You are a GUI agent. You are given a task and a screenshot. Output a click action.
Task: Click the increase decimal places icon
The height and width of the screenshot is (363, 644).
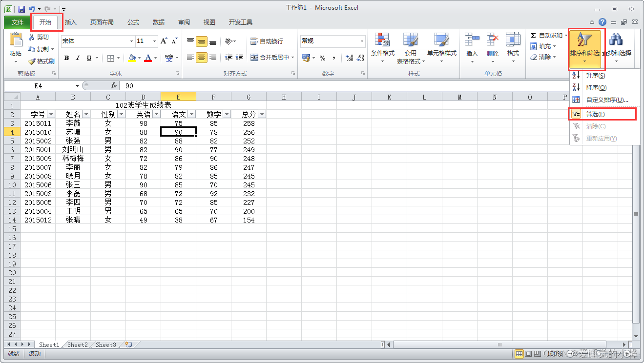pos(349,58)
